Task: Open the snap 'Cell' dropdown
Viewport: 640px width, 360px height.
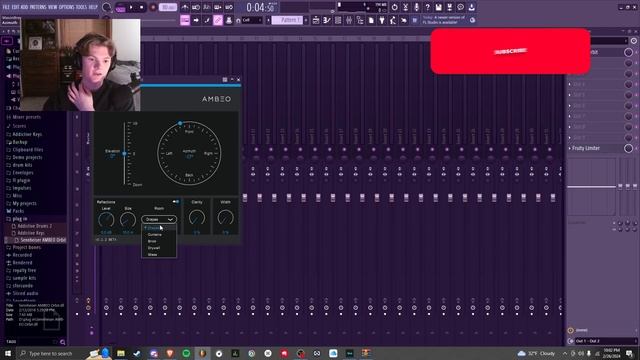Action: (251, 20)
